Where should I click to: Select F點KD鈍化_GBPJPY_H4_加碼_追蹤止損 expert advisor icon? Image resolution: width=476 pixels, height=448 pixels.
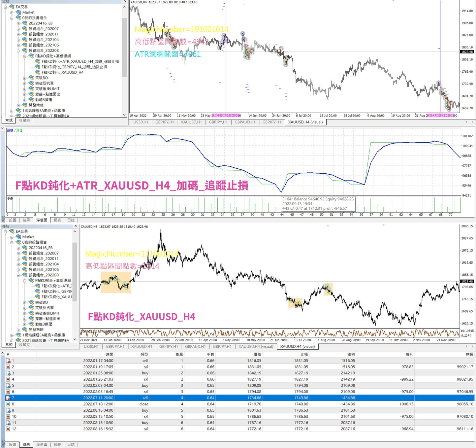click(38, 67)
